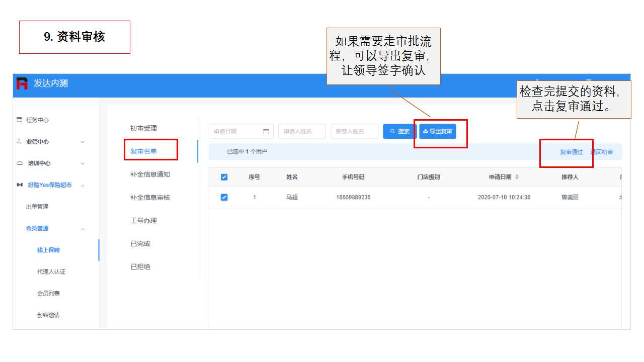Click the 导出复审 export button

pos(438,132)
